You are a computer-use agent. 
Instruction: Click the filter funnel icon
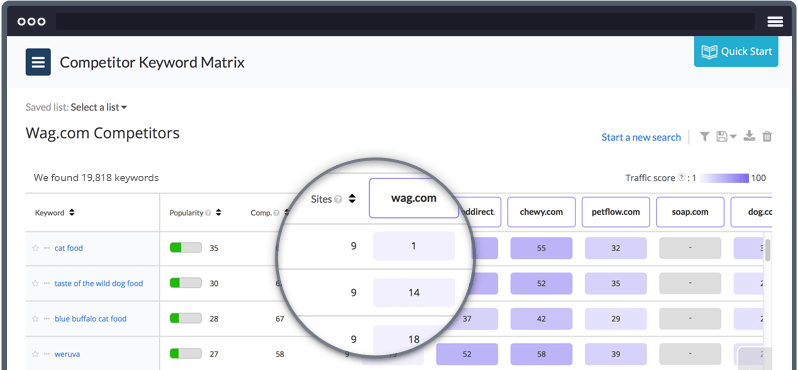coord(704,136)
